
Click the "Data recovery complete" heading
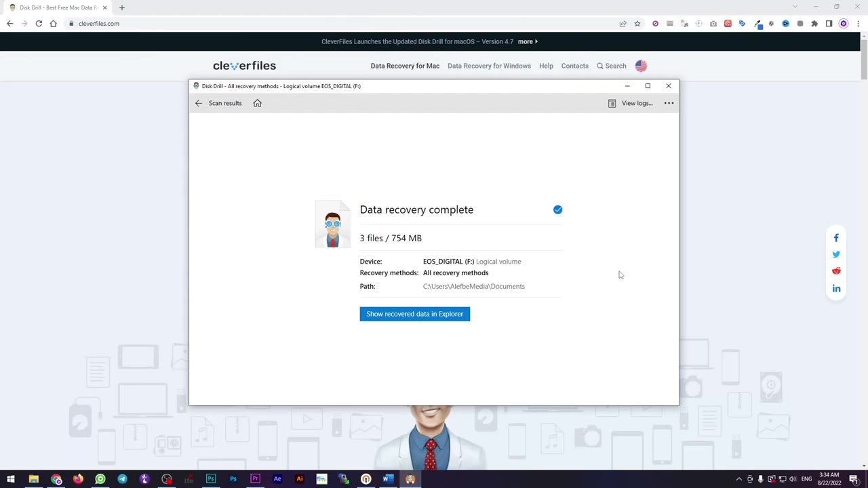click(416, 209)
